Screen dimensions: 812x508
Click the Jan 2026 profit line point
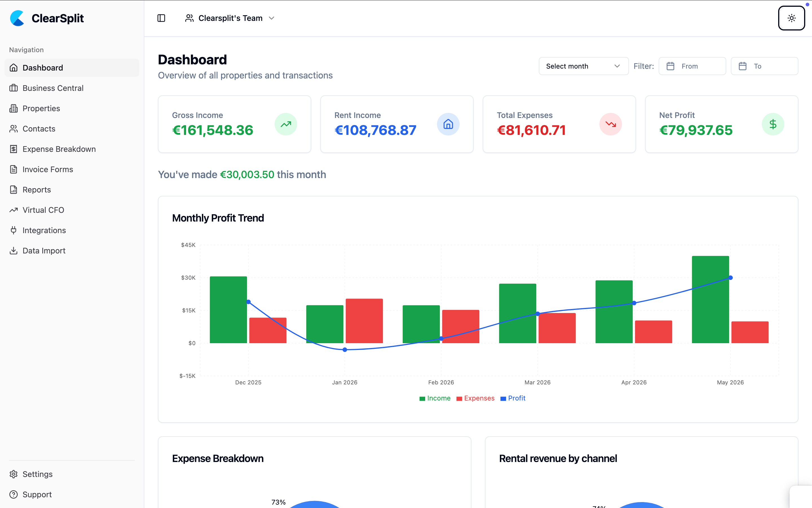[345, 350]
